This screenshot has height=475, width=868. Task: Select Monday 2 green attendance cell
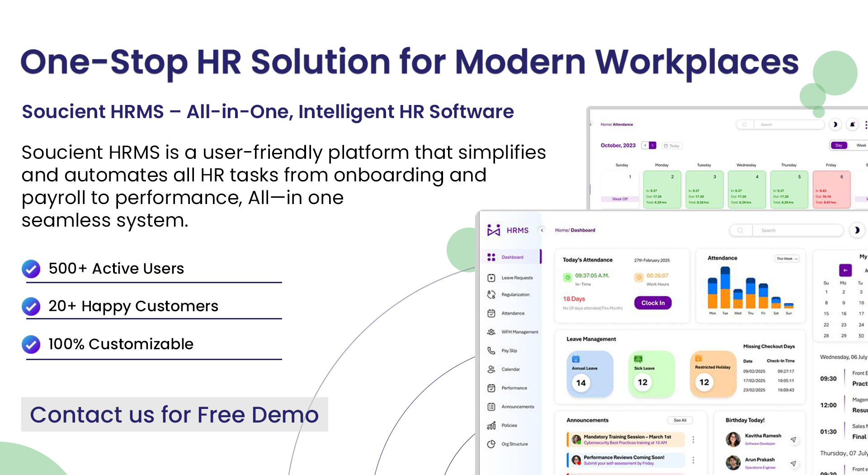(x=662, y=190)
